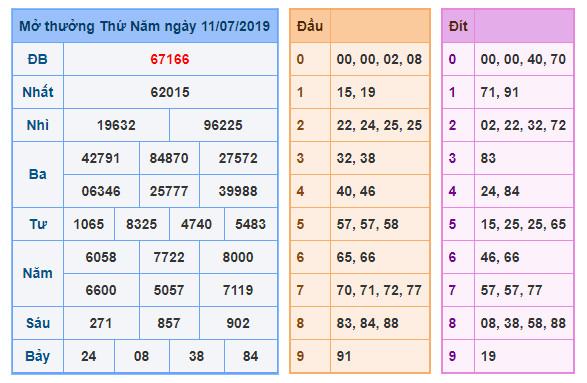Select Đầu row values '00, 00, 02, 08'

tap(379, 59)
